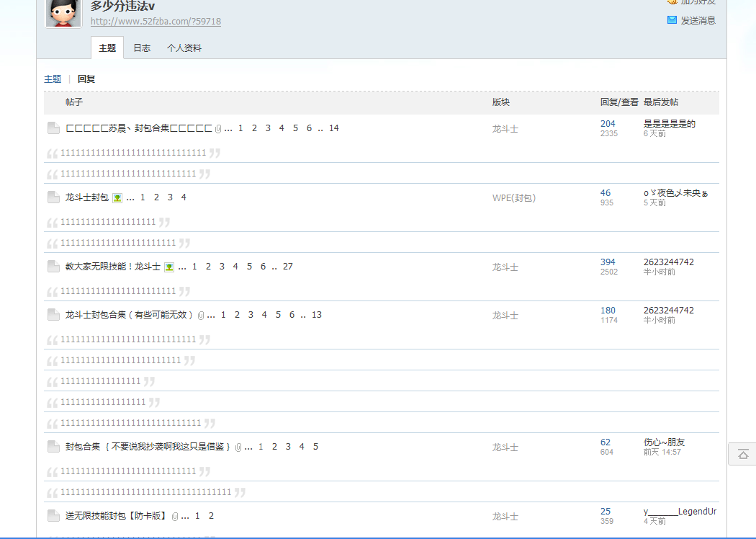The width and height of the screenshot is (756, 539).
Task: Open thread 送无限技能封包【防卡版】
Action: (x=116, y=516)
